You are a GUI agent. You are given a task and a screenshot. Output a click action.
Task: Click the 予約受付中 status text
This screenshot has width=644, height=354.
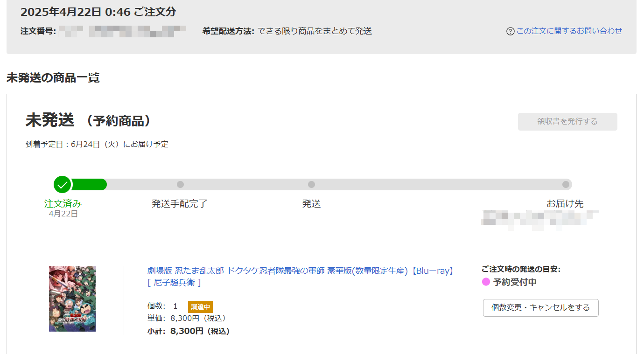coord(515,282)
